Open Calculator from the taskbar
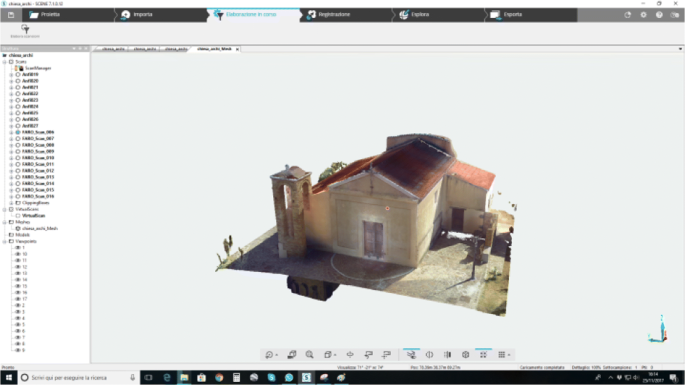 coord(236,378)
